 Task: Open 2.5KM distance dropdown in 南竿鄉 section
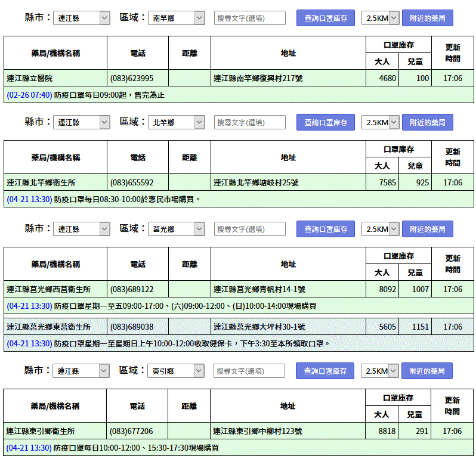380,18
